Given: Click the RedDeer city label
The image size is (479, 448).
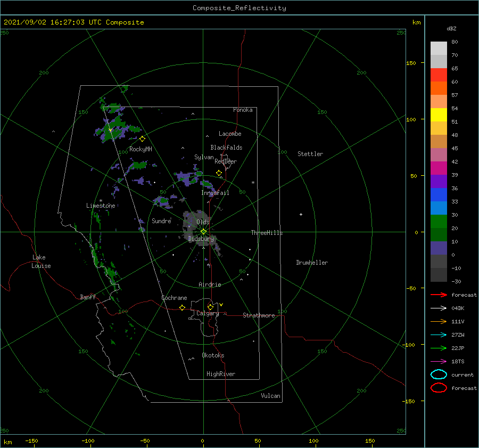Looking at the screenshot, I should click(226, 161).
